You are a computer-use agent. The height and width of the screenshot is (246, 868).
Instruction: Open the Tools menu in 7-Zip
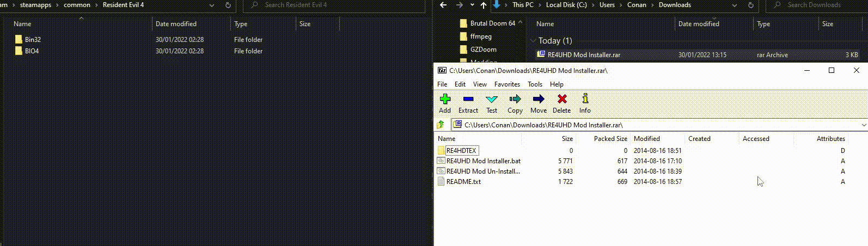coord(535,84)
